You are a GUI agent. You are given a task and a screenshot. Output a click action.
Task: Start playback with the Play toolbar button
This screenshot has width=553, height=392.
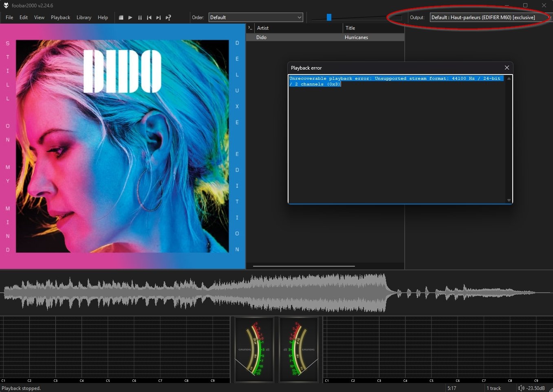(130, 18)
